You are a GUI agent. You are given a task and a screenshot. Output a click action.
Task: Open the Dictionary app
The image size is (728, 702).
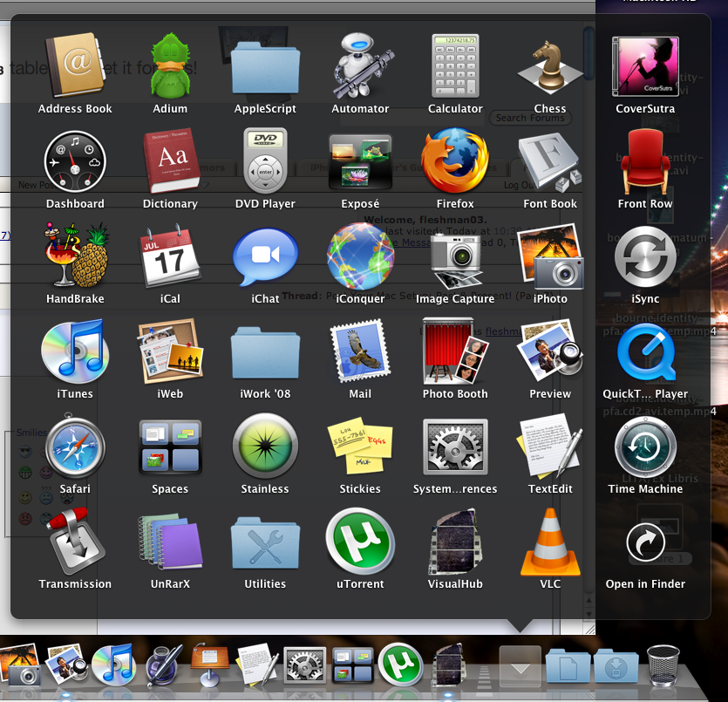coord(170,160)
